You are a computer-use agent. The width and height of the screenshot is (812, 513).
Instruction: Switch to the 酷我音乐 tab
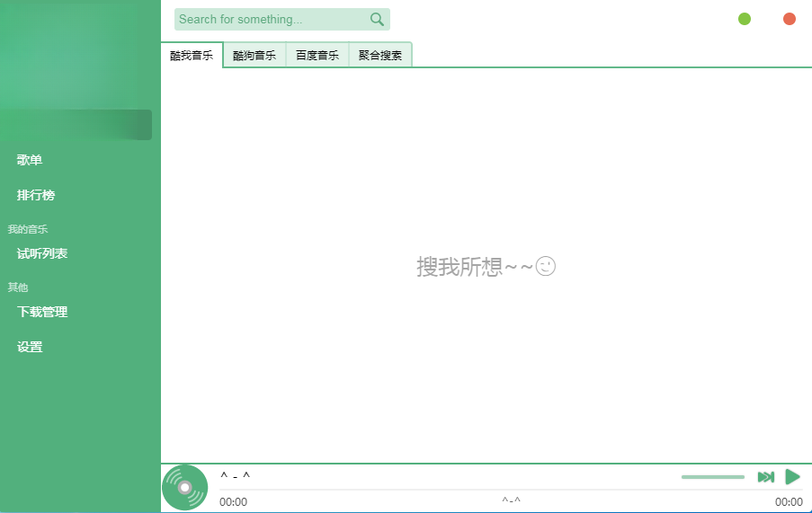point(192,55)
